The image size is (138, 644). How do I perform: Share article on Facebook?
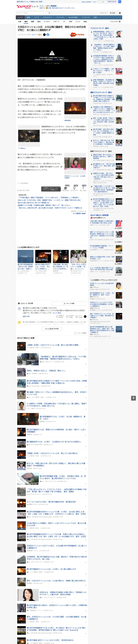(48, 35)
